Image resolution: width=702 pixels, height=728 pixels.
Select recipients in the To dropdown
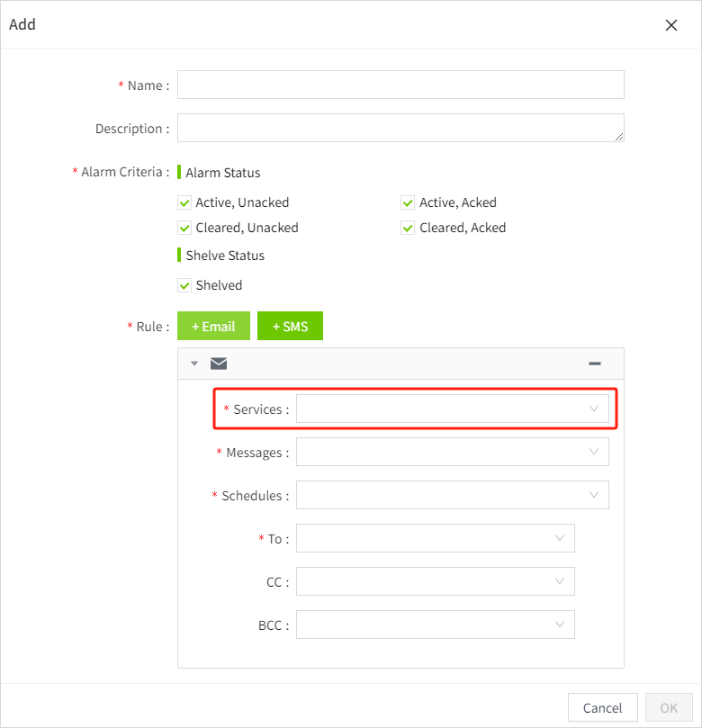pos(435,538)
